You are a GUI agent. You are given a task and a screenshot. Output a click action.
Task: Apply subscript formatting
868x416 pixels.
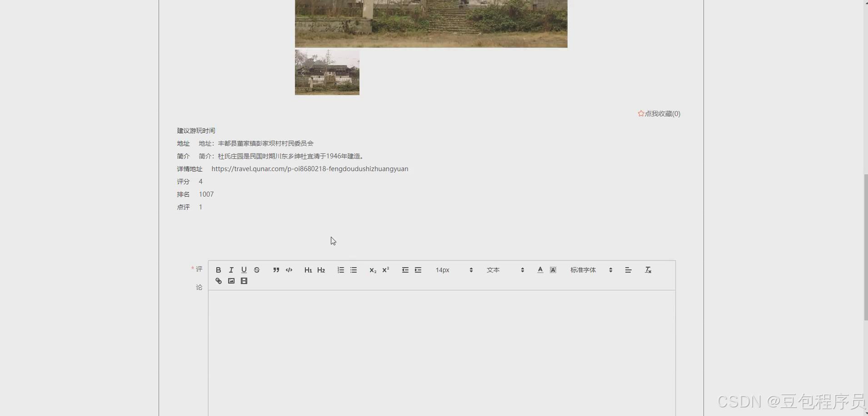(373, 270)
